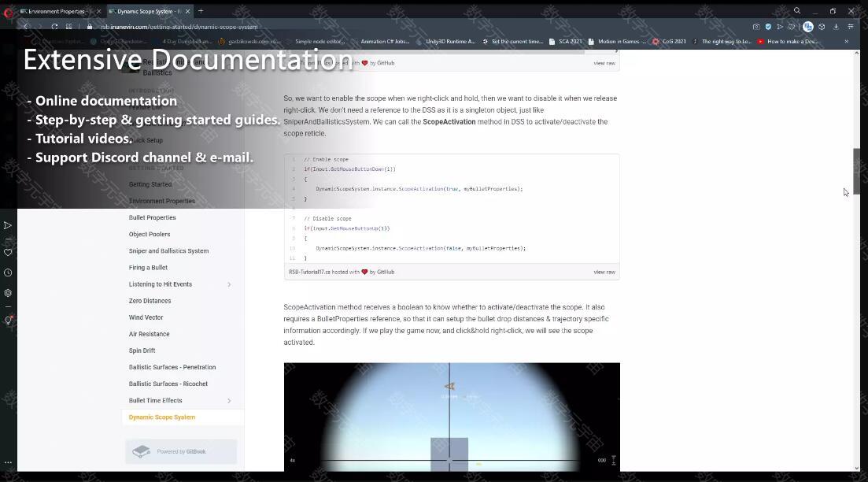
Task: Add page to bookmarks with heart icon
Action: coord(792,27)
